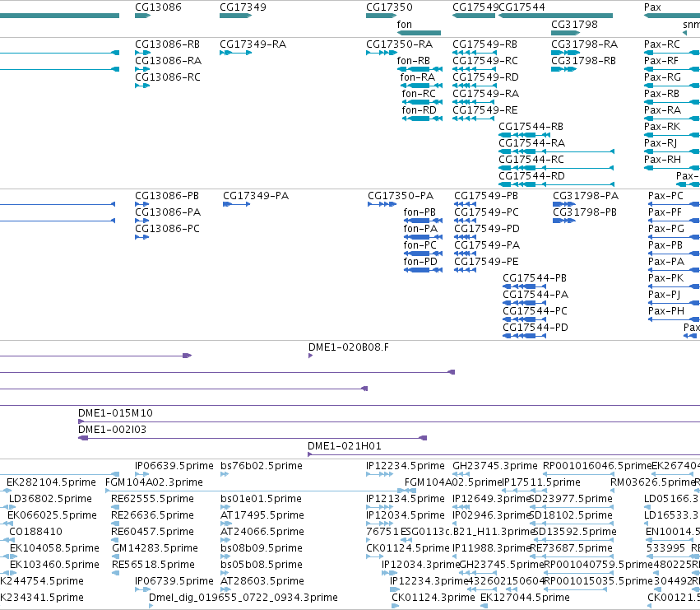Click the SD23977.5prime EST label

pyautogui.click(x=573, y=499)
